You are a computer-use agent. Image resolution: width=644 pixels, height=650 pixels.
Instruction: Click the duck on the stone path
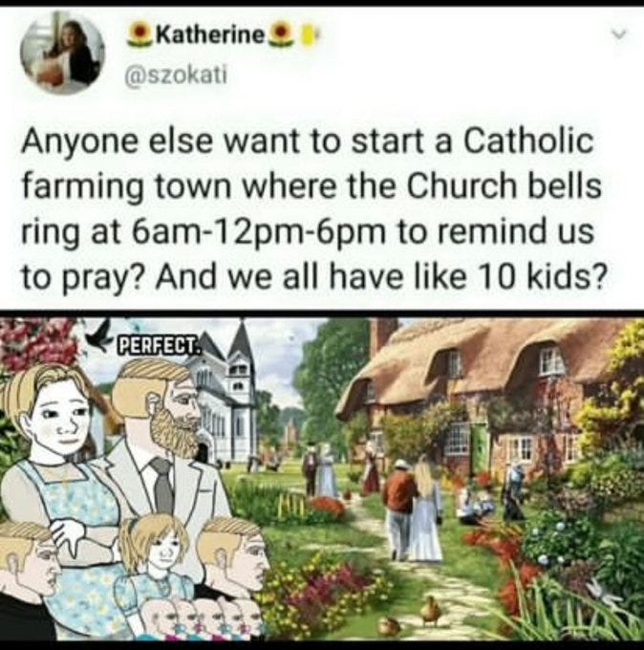click(431, 610)
